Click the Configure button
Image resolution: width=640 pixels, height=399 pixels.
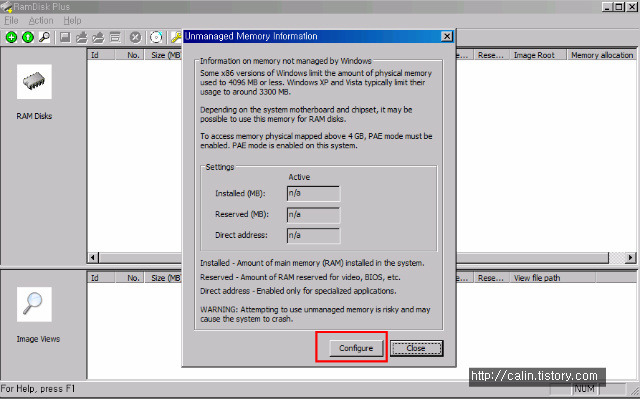coord(356,348)
